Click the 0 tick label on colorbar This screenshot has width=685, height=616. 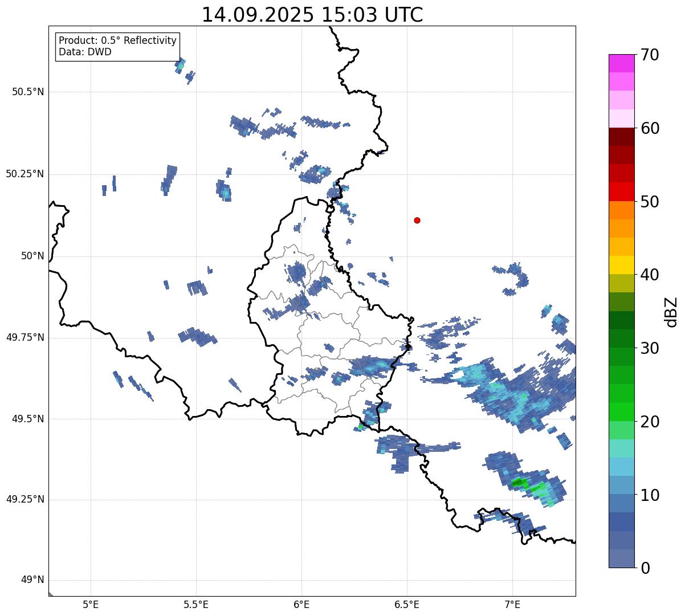pyautogui.click(x=645, y=568)
